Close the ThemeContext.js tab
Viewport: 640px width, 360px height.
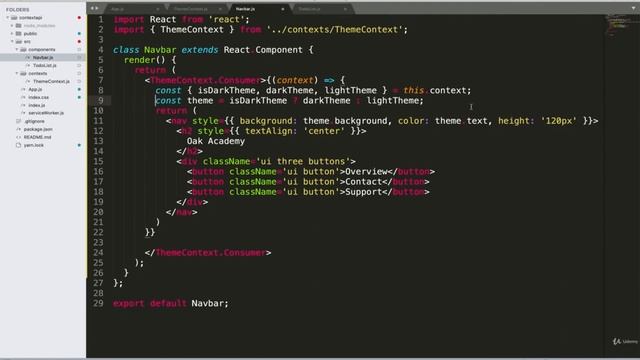point(220,9)
